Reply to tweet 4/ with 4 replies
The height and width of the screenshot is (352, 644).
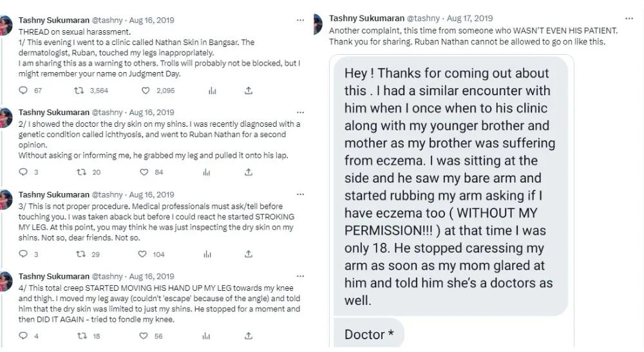tap(24, 336)
